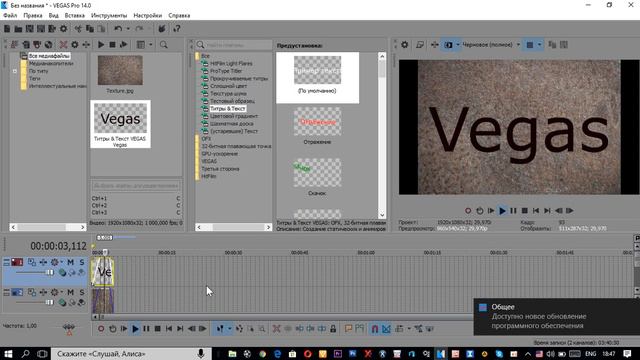640x360 pixels.
Task: Open media properties gear in Project Media
Action: pos(75,44)
